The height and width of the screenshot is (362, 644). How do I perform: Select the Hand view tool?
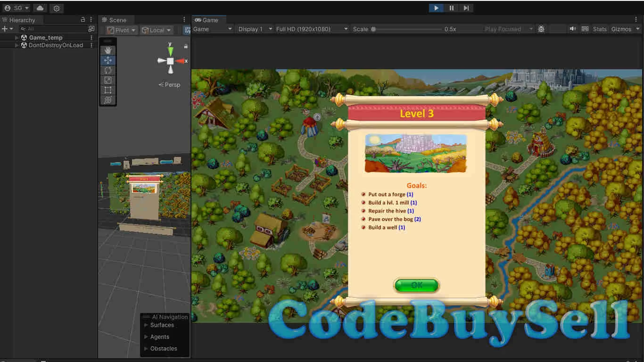point(108,50)
